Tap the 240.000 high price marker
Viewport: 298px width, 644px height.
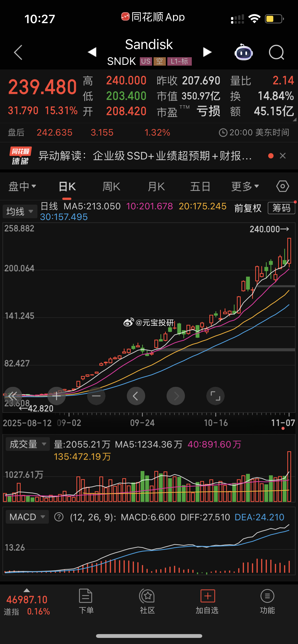pos(269,229)
